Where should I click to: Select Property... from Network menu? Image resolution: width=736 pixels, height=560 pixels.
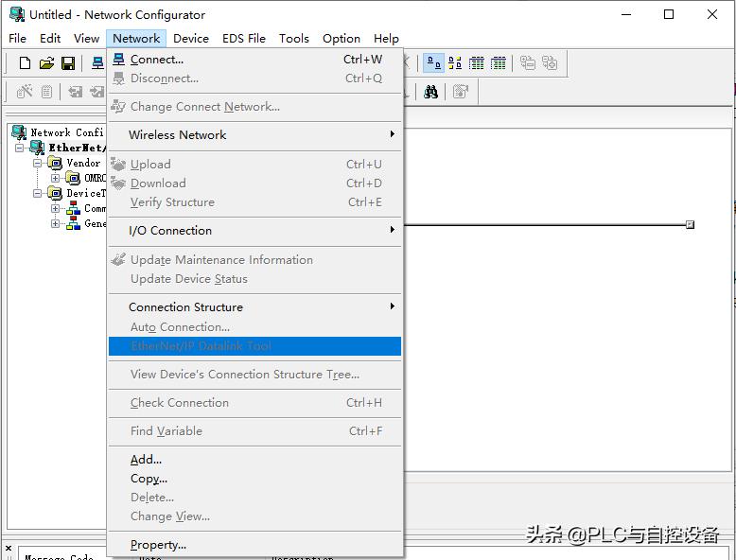pyautogui.click(x=158, y=545)
